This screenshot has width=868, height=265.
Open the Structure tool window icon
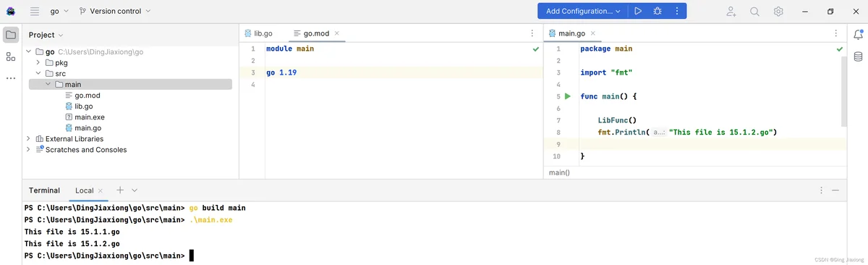11,56
